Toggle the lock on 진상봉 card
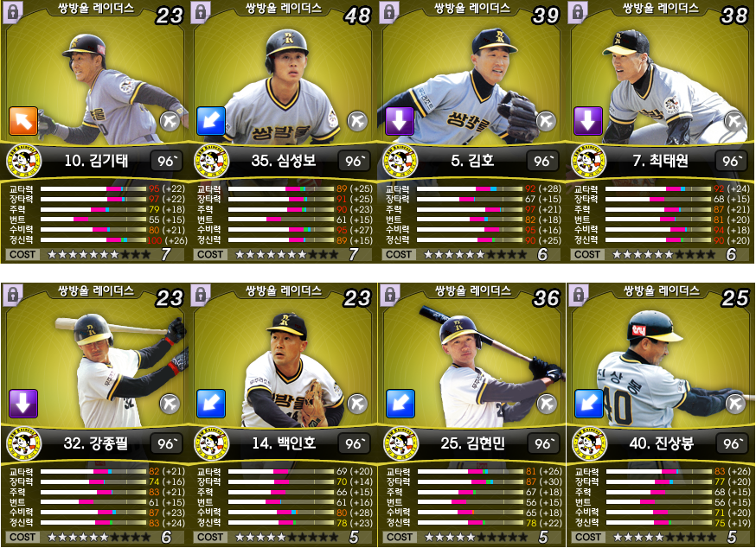 (578, 295)
